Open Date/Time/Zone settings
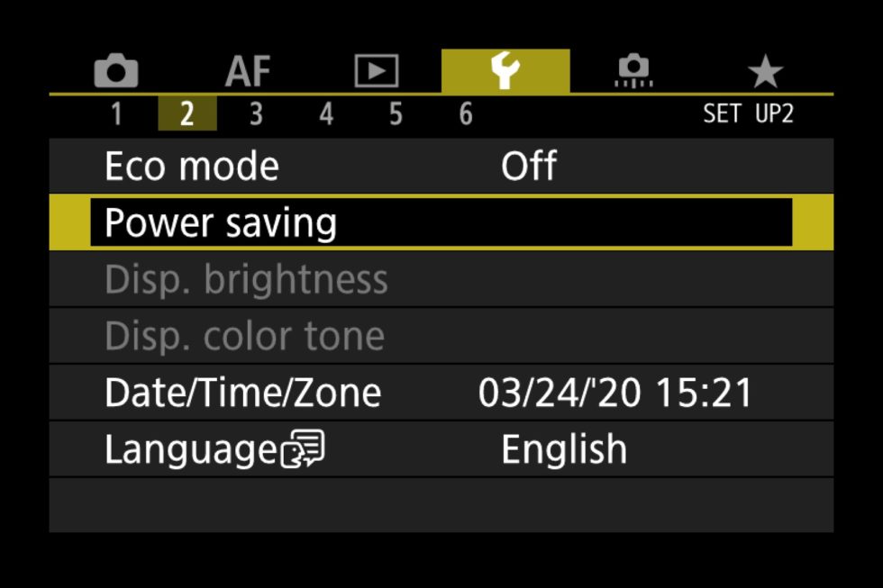This screenshot has height=588, width=883. pyautogui.click(x=441, y=393)
